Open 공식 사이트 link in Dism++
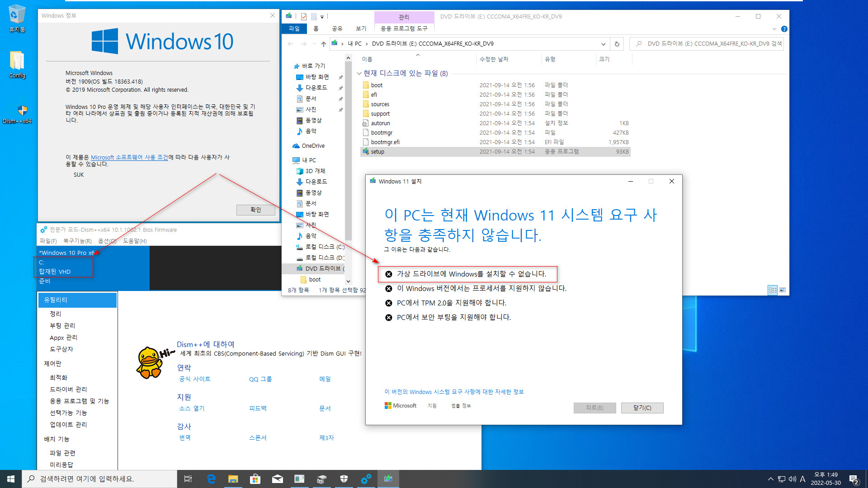 [x=195, y=379]
